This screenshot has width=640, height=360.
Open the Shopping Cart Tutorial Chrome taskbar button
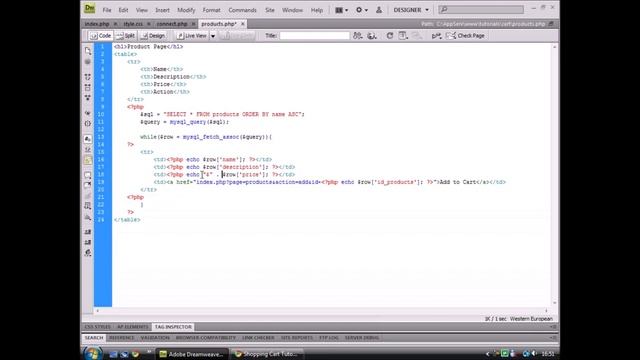[x=267, y=354]
